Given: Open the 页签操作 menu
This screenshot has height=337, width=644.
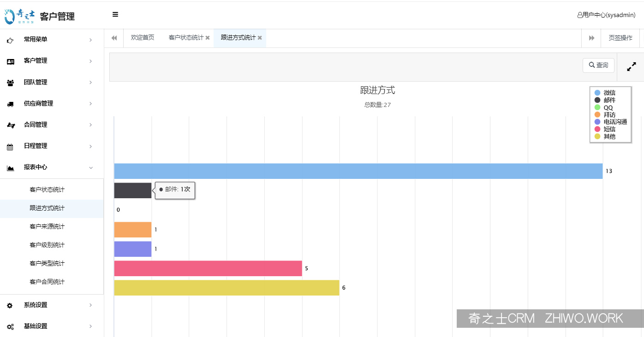Looking at the screenshot, I should pos(620,38).
